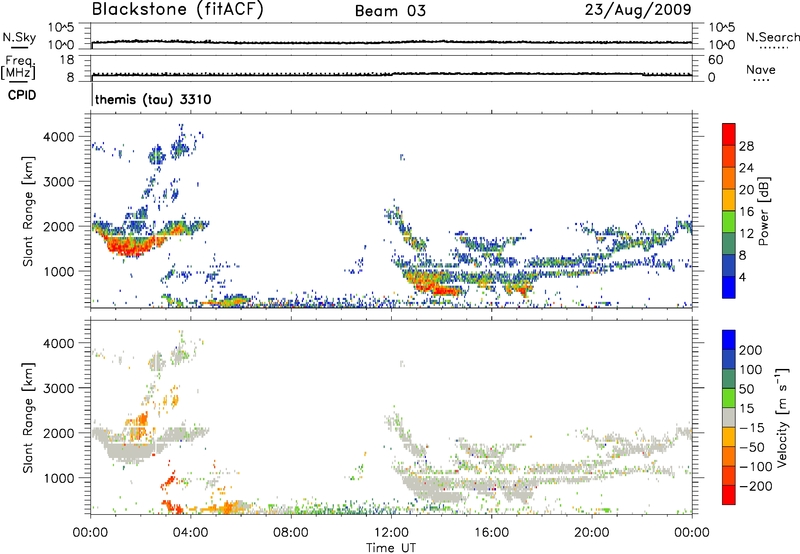Click the '28' tick on Power colorbar
This screenshot has height=554, width=800.
[746, 146]
